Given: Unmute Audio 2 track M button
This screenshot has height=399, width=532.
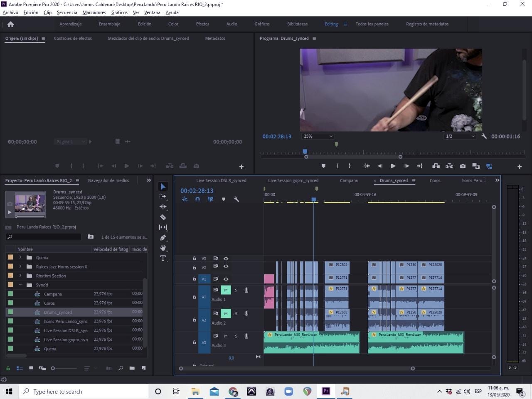Looking at the screenshot, I should click(226, 313).
